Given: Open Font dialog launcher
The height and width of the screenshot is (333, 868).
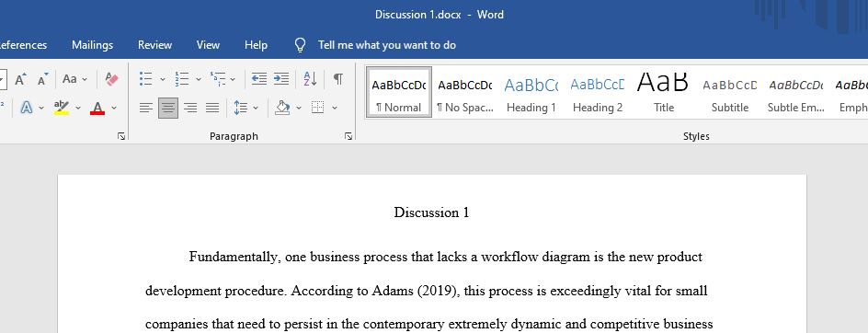Looking at the screenshot, I should coord(121,136).
